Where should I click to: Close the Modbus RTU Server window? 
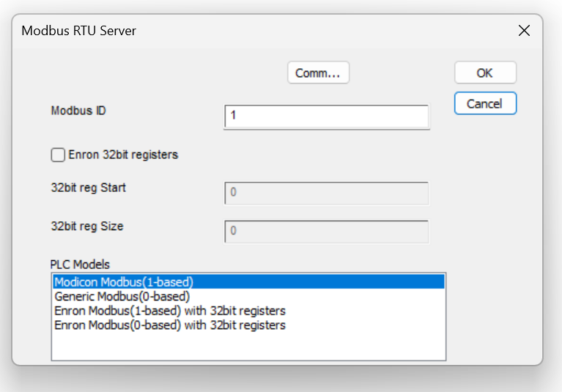coord(524,31)
